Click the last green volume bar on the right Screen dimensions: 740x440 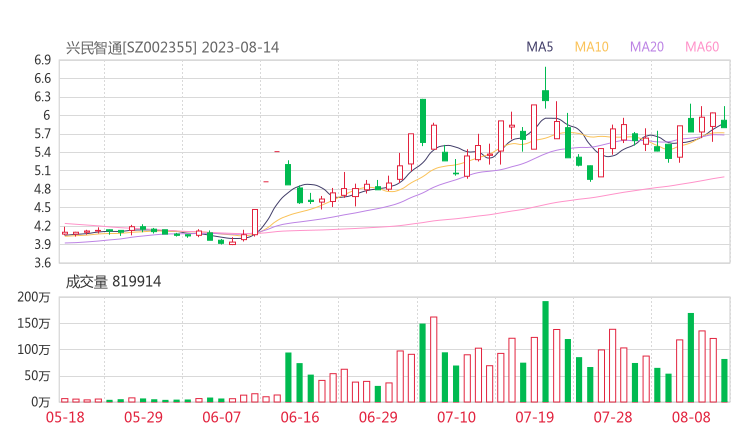724,381
